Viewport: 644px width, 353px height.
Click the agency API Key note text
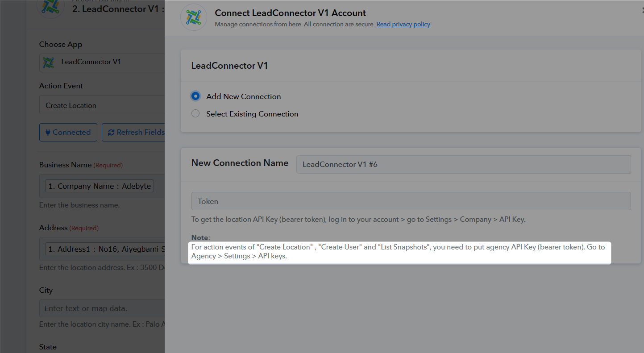398,252
